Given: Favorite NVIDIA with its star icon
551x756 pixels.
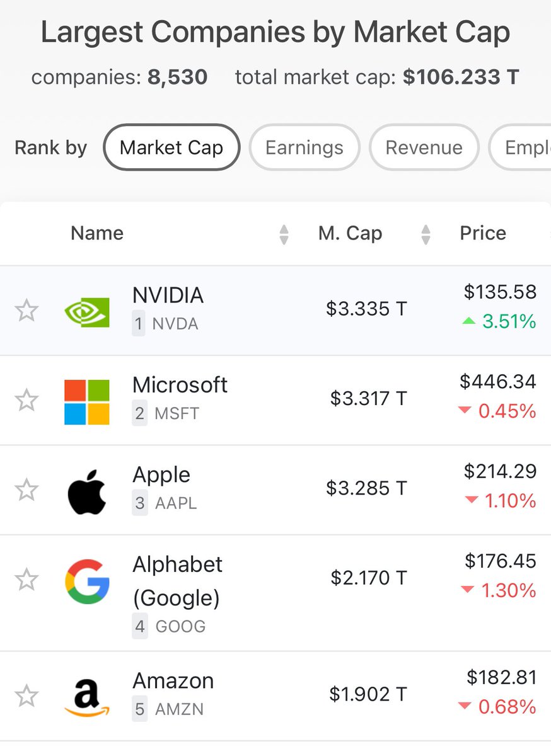Looking at the screenshot, I should point(26,311).
